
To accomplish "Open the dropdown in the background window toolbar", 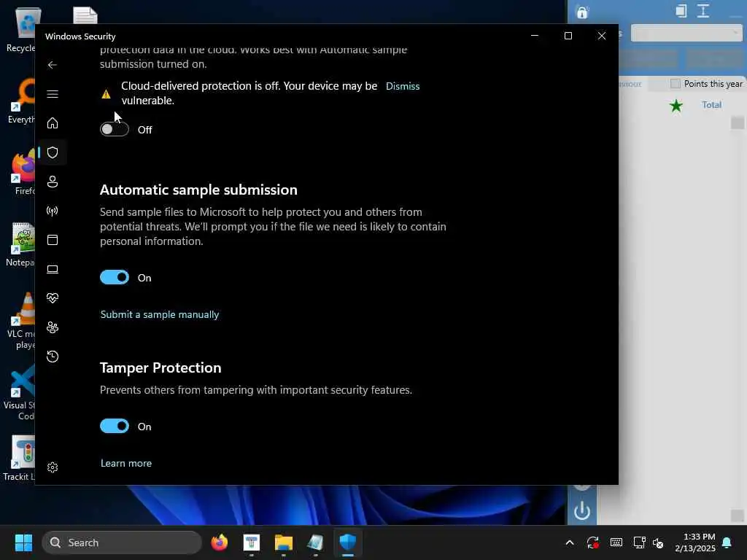I will point(686,34).
